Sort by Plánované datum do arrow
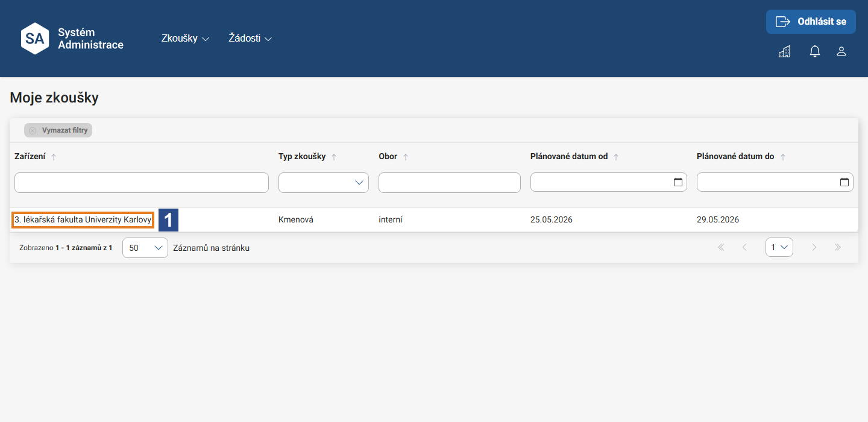868x422 pixels. (x=783, y=157)
